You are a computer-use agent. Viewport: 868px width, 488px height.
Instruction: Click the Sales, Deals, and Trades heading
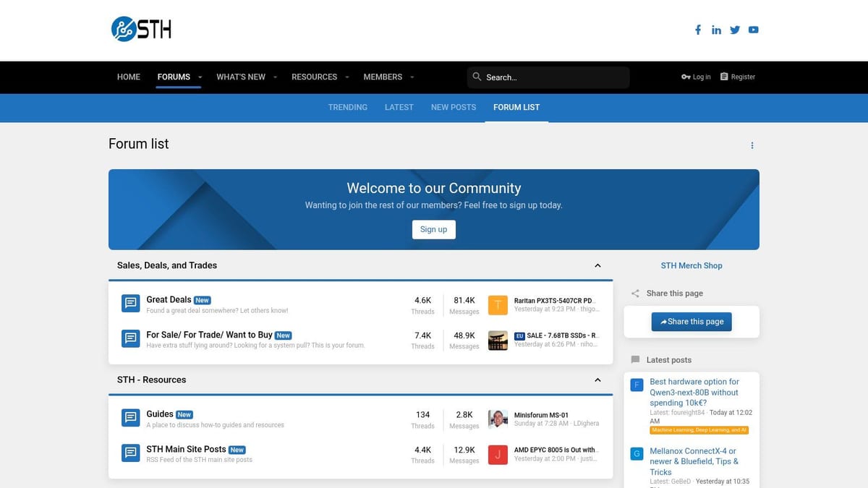pos(167,265)
